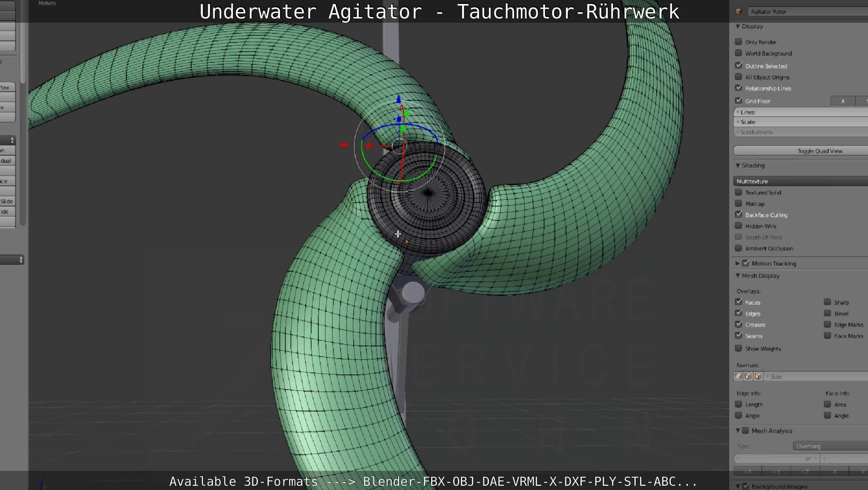
Task: Enable Bevel weight overlay
Action: pyautogui.click(x=828, y=313)
